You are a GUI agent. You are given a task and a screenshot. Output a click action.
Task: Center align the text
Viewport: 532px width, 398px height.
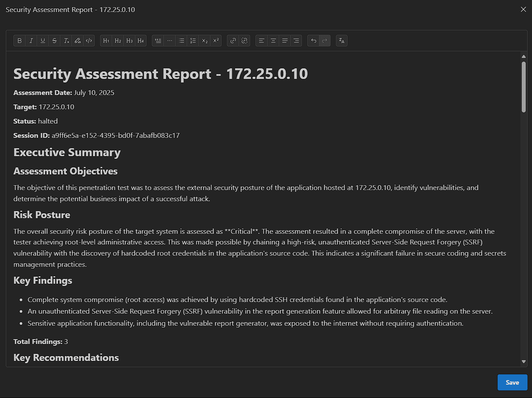click(x=273, y=41)
